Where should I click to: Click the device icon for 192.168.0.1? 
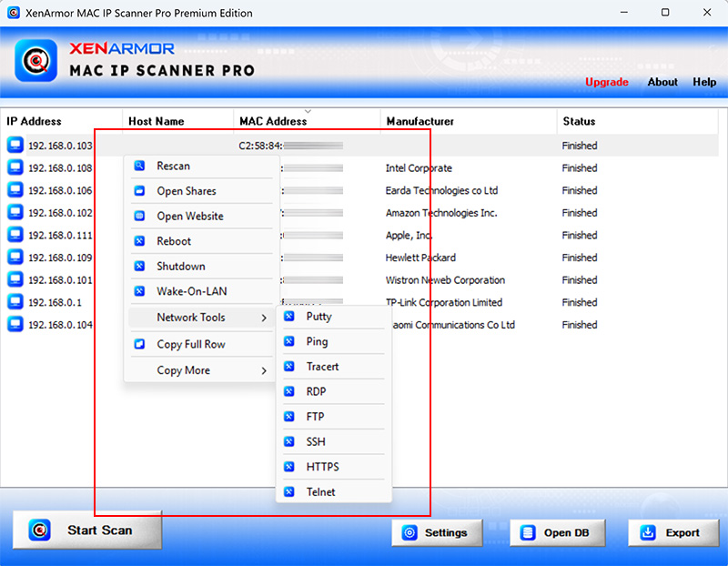click(x=15, y=302)
